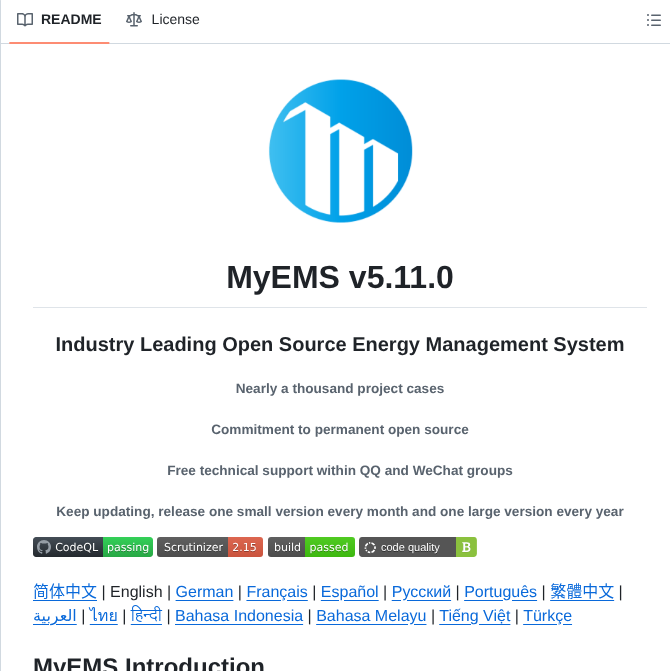Open the Hindi हिन्दी language link

click(146, 615)
